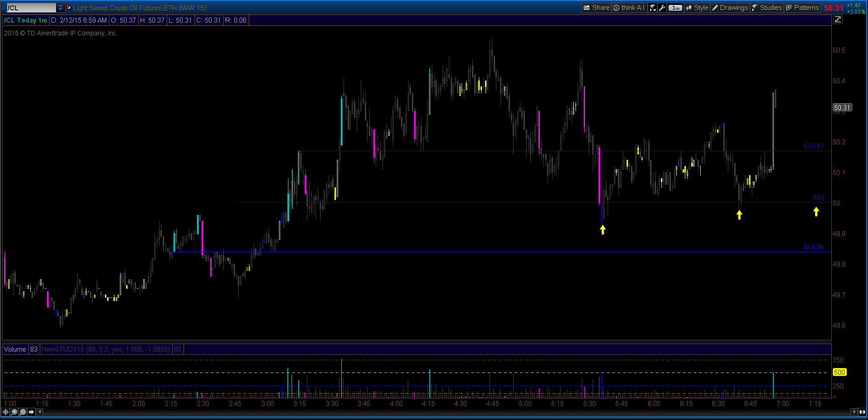This screenshot has height=420, width=868.
Task: Open the Style menu
Action: point(697,8)
